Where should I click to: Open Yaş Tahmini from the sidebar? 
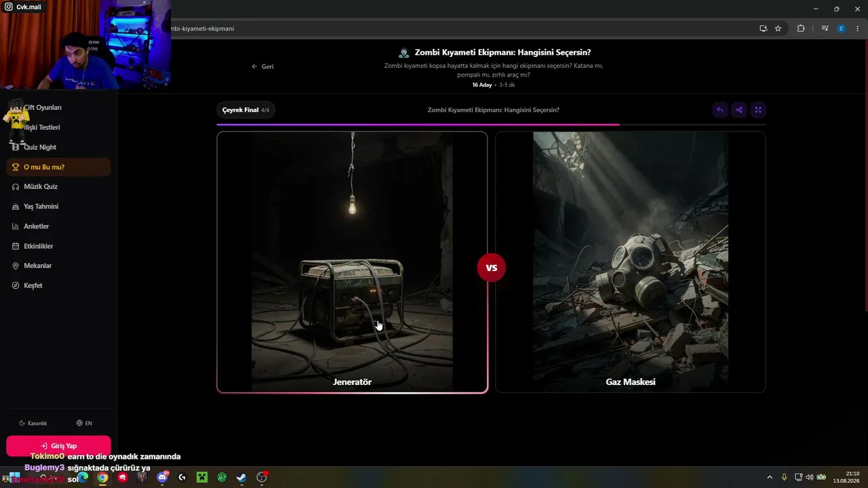(58, 206)
